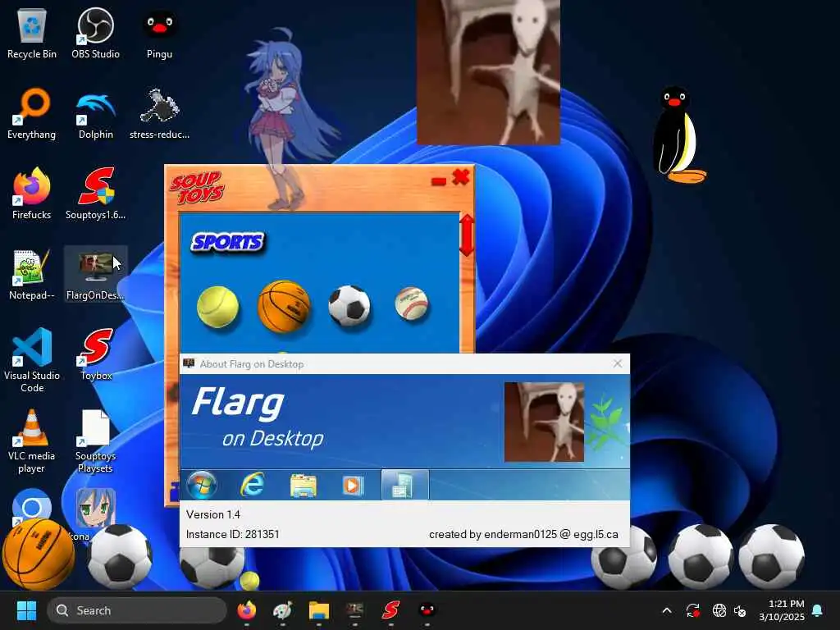Click the big basketball toy on desktop
This screenshot has height=630, width=840.
point(39,555)
